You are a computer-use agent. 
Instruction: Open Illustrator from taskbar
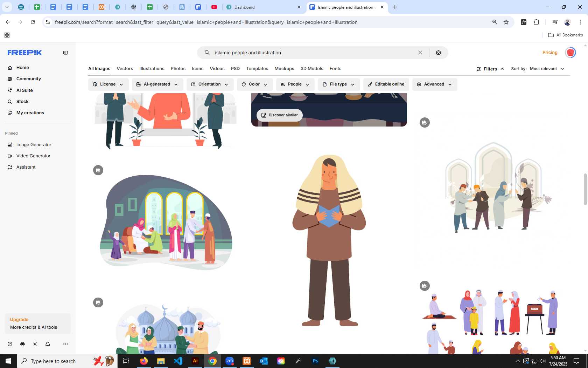pos(195,361)
